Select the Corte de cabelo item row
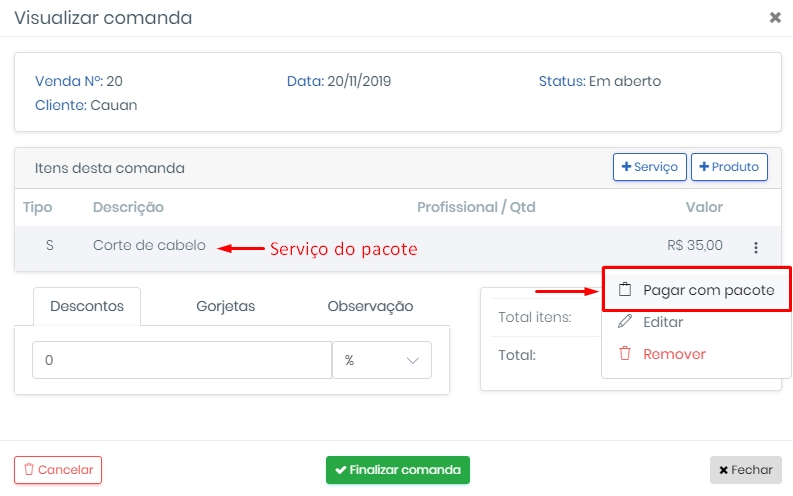 click(398, 247)
